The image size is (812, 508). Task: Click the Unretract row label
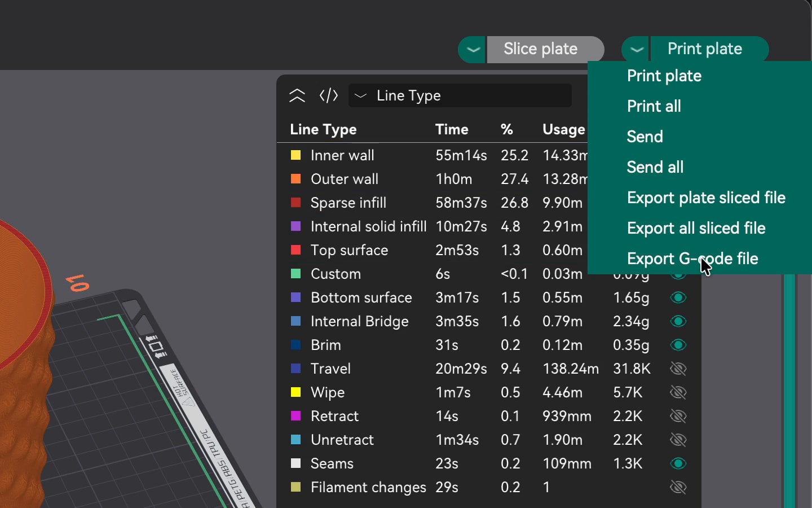[342, 440]
